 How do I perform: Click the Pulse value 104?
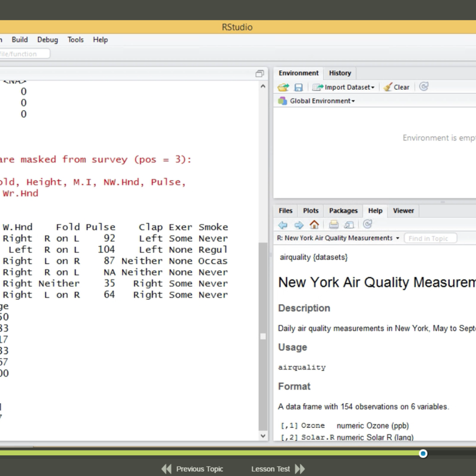click(107, 249)
